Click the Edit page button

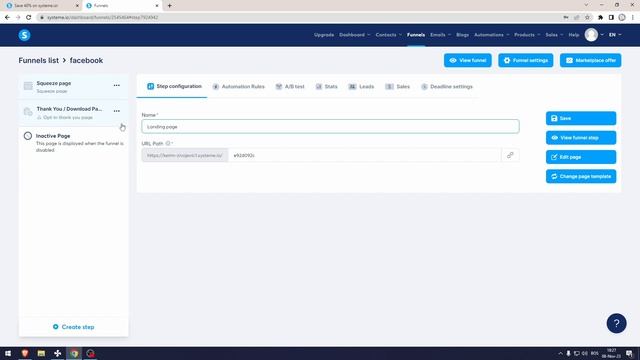coord(581,157)
